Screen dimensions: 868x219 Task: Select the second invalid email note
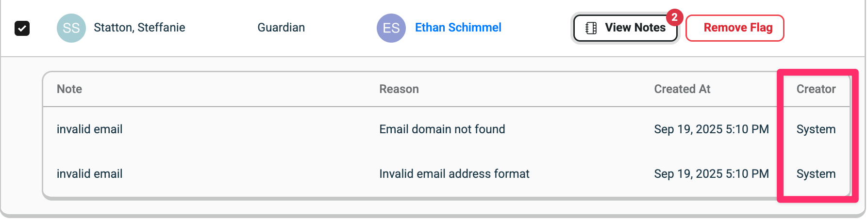[89, 174]
